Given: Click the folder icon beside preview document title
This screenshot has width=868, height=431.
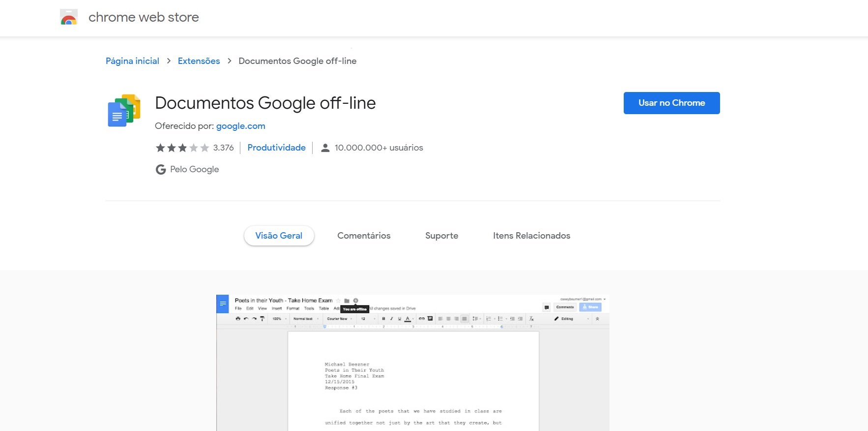Looking at the screenshot, I should click(x=347, y=301).
